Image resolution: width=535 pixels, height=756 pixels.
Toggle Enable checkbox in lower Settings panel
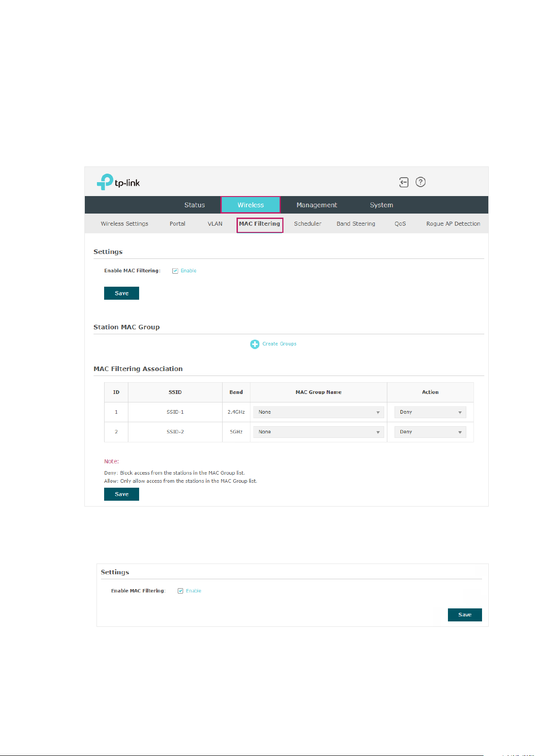point(180,591)
